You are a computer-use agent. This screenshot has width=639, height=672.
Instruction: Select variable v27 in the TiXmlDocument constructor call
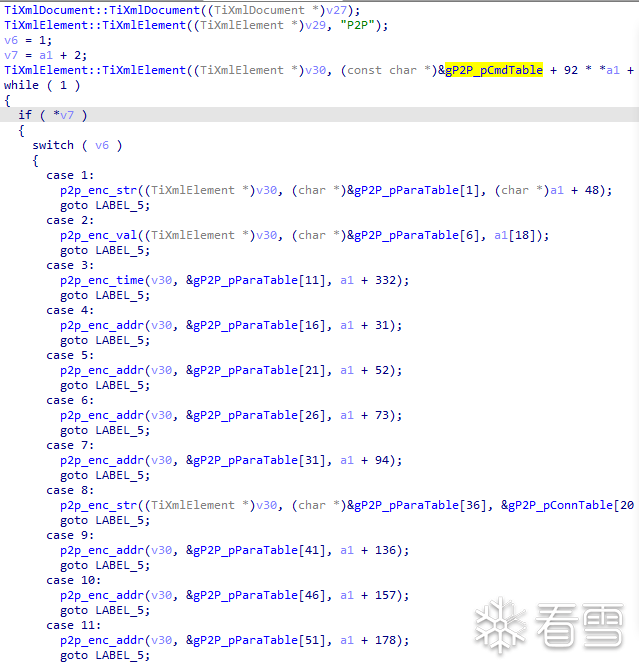336,10
